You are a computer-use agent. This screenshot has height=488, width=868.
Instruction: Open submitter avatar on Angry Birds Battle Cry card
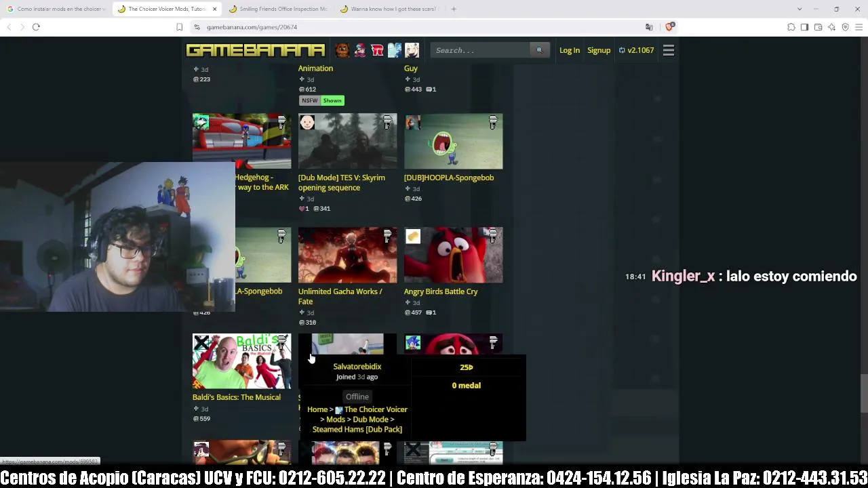coord(413,236)
